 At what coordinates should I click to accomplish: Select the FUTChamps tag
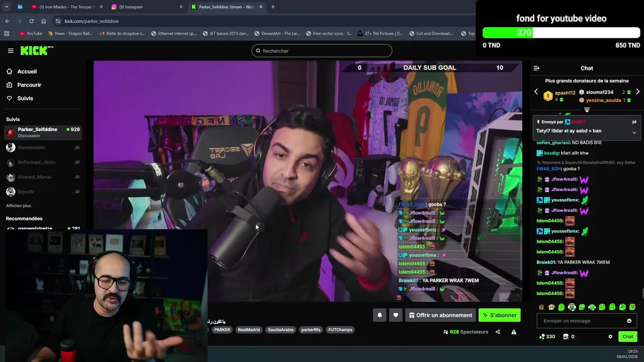[340, 330]
